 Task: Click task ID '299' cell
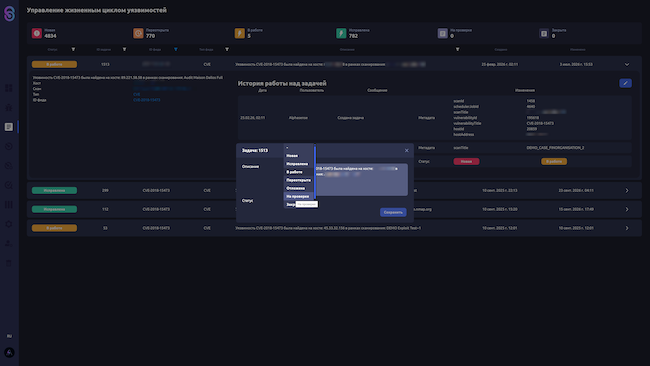coord(105,191)
